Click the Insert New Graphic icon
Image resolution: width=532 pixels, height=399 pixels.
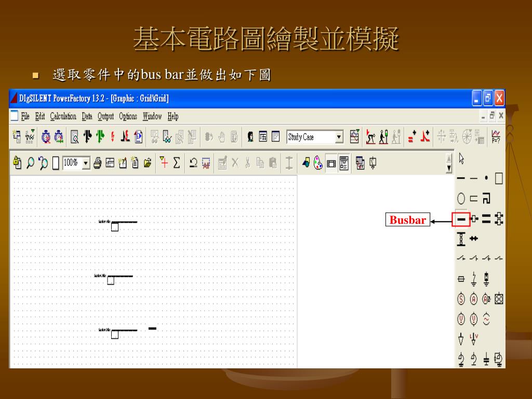[123, 163]
